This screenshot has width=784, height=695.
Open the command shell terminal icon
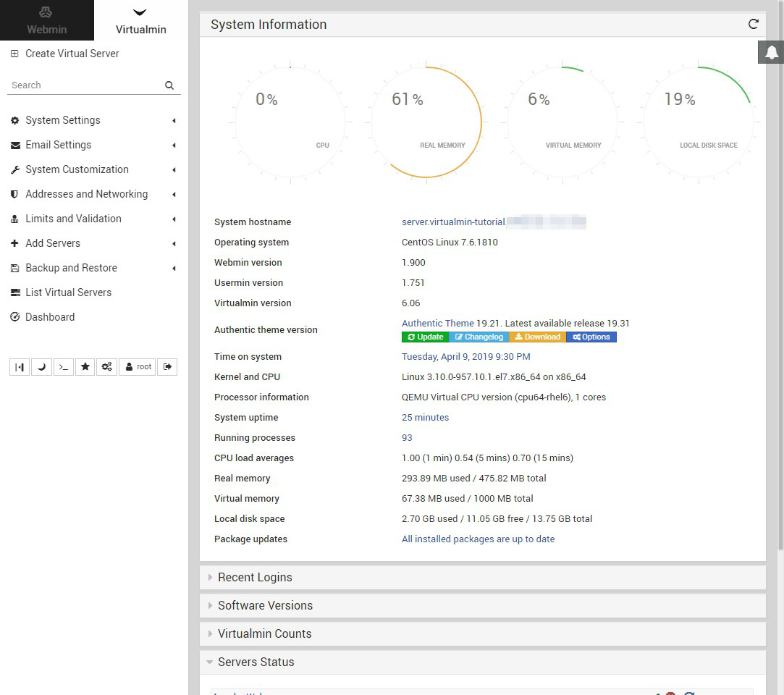64,367
